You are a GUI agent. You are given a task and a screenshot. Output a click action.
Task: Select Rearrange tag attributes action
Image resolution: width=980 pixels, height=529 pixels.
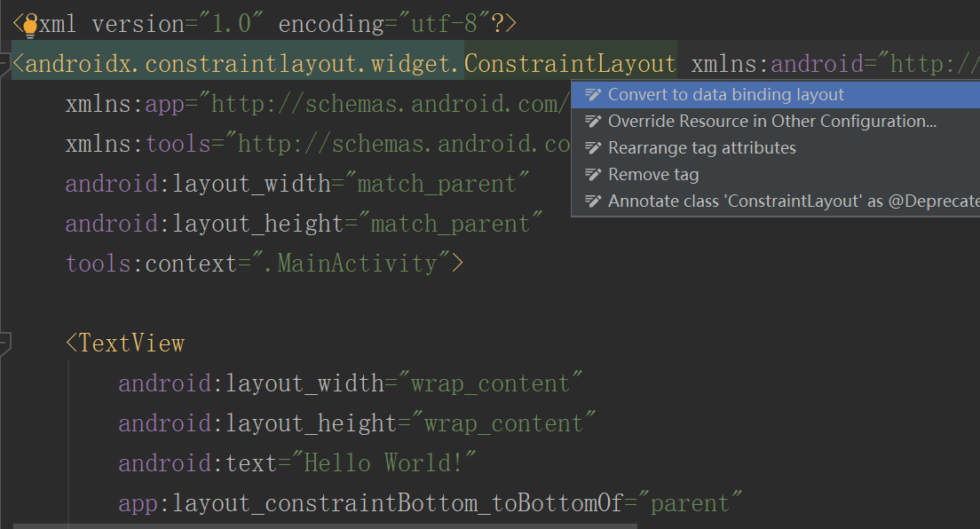tap(701, 147)
